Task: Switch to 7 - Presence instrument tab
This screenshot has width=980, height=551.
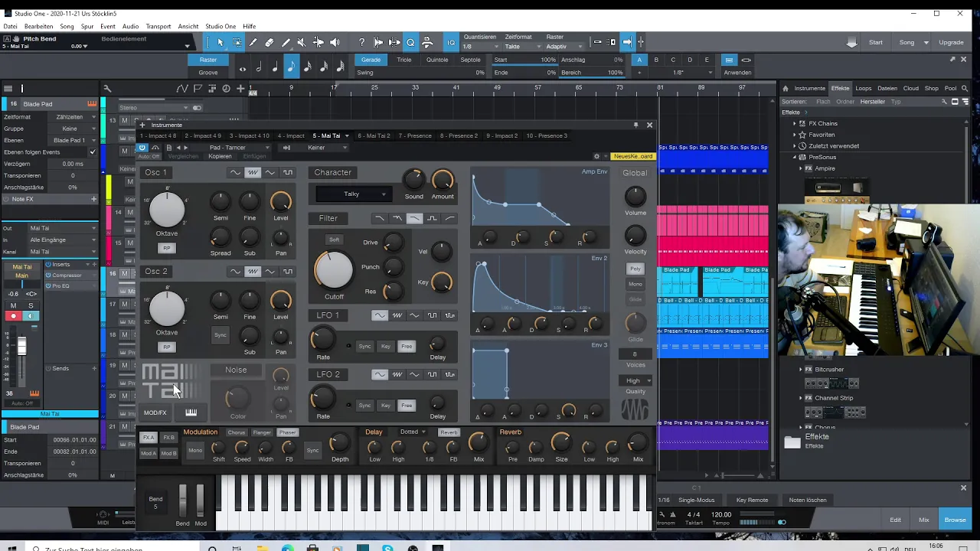Action: point(415,136)
